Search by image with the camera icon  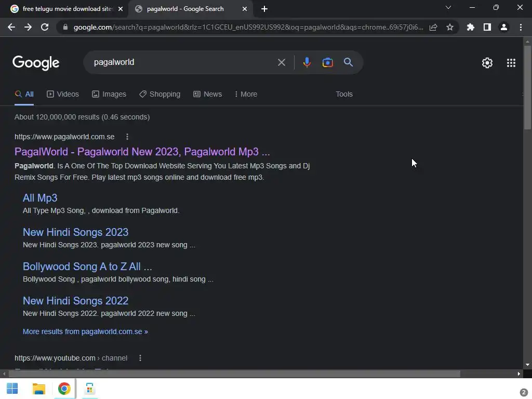tap(327, 62)
